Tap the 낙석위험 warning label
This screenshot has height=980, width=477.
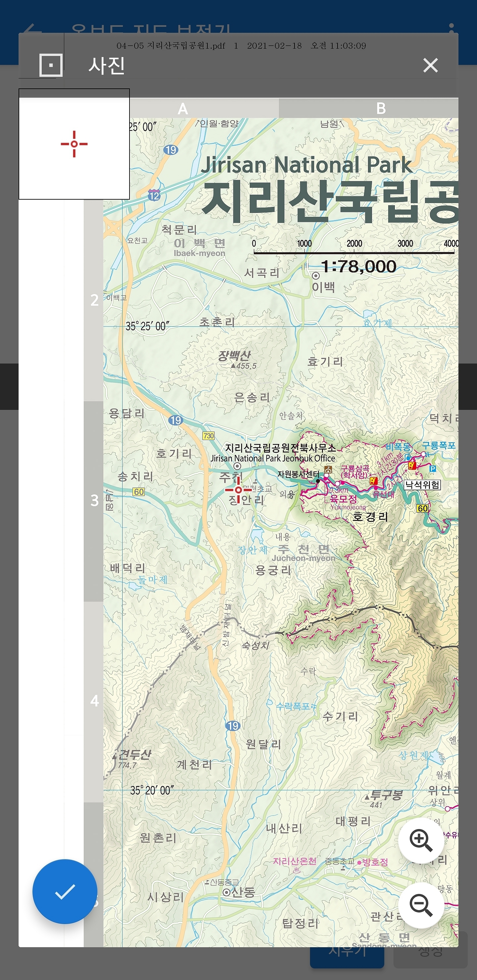pos(422,485)
